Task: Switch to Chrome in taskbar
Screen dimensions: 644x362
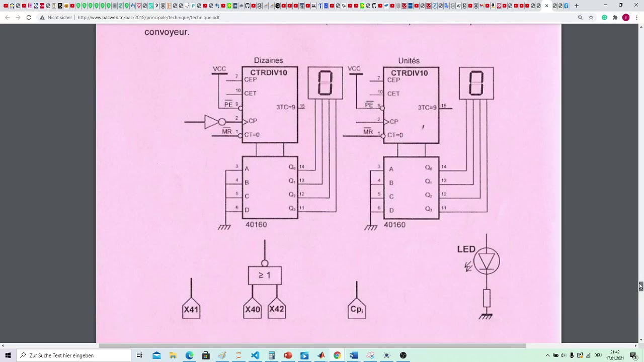Action: [337, 355]
